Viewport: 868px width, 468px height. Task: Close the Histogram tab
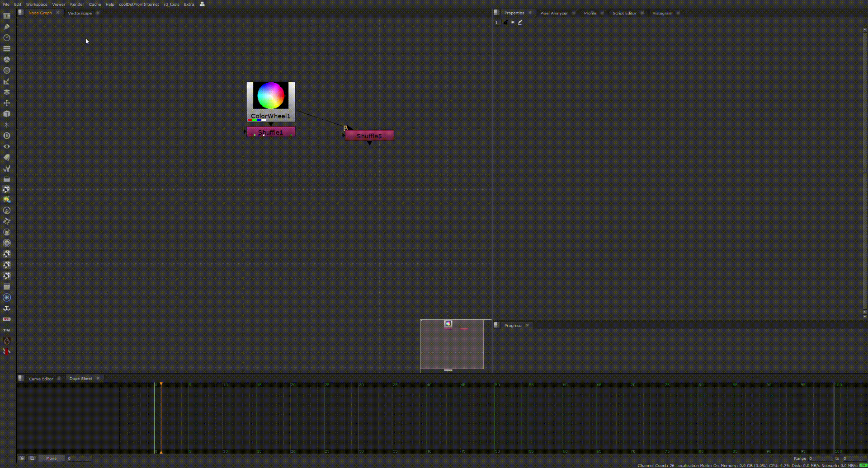tap(678, 13)
